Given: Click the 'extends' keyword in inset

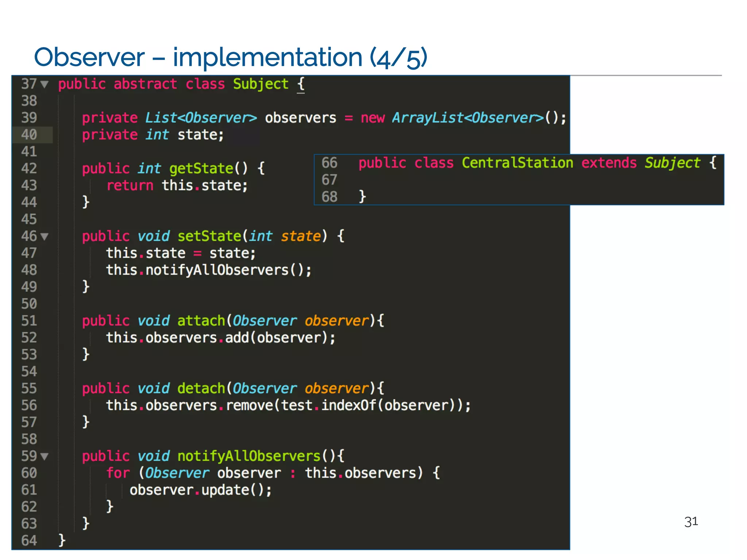Looking at the screenshot, I should (x=609, y=163).
